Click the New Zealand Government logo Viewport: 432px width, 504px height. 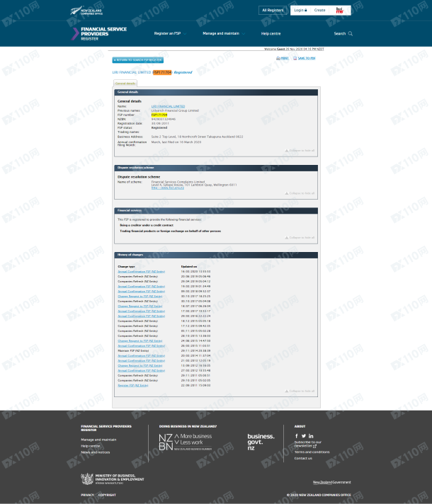(x=331, y=482)
